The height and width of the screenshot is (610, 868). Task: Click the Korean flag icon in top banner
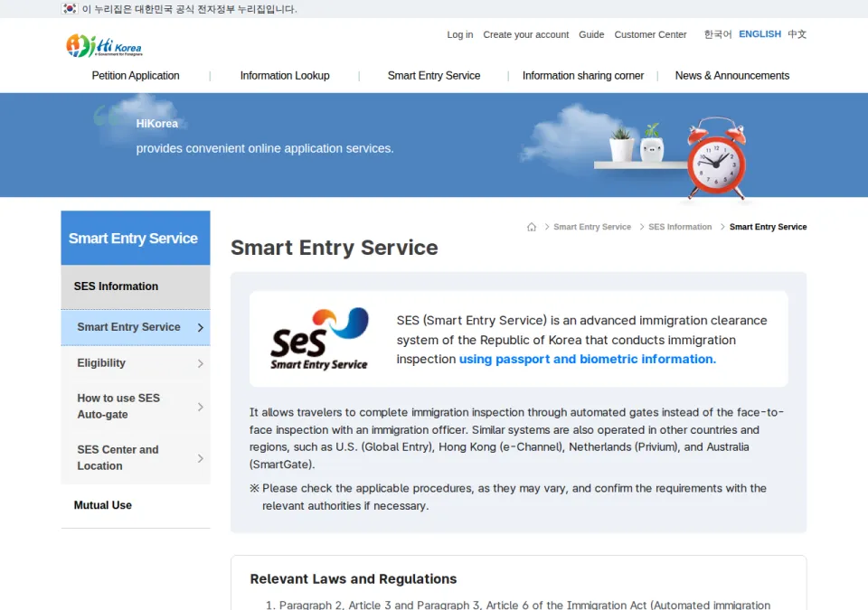point(70,9)
